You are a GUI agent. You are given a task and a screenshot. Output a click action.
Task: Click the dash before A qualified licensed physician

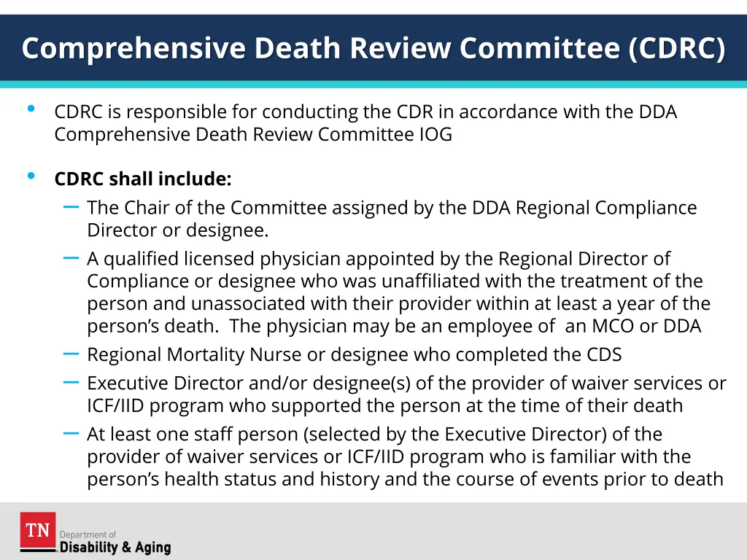pyautogui.click(x=71, y=258)
